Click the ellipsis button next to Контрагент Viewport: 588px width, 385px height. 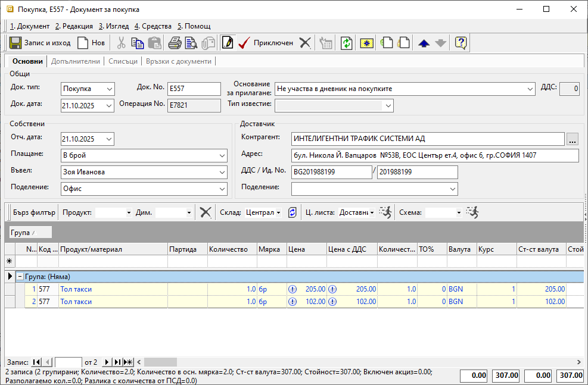[x=573, y=139]
